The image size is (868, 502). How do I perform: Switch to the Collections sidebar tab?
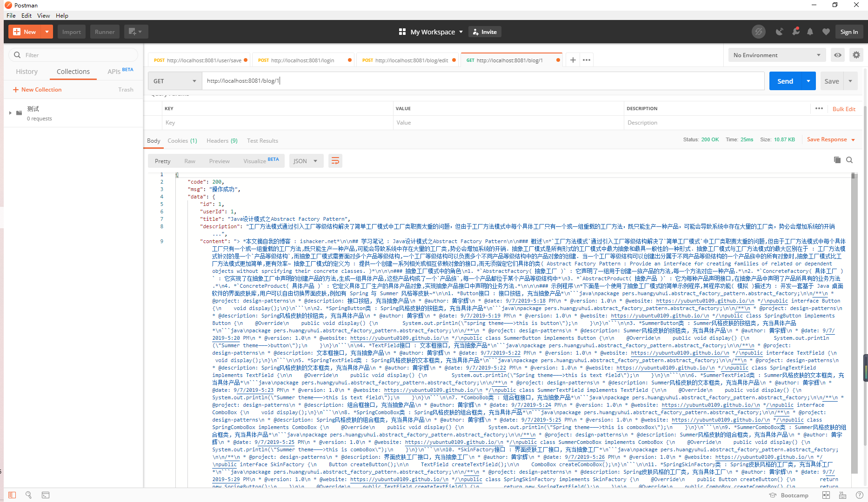(73, 72)
